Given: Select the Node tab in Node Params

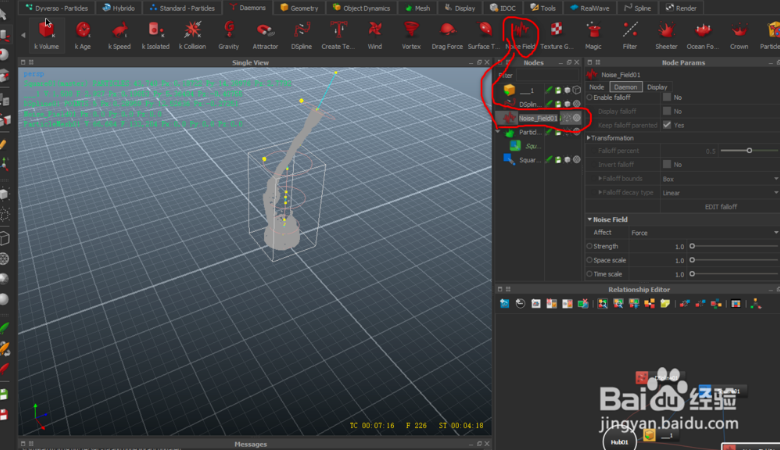Looking at the screenshot, I should click(x=596, y=87).
